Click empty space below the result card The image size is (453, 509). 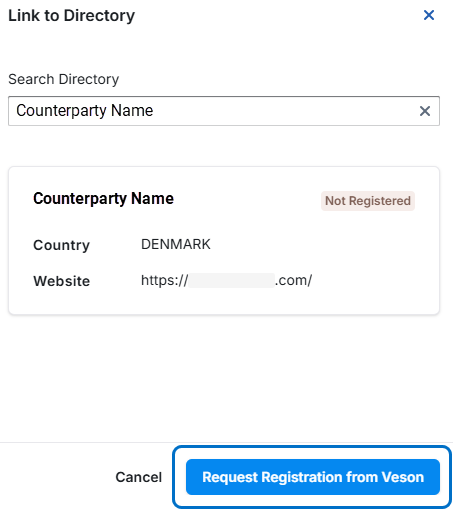click(224, 377)
